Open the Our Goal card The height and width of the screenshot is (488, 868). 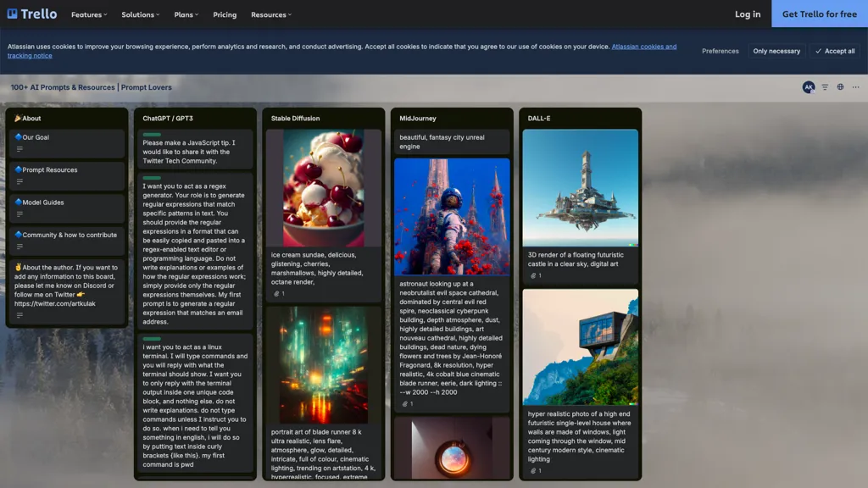[x=66, y=143]
